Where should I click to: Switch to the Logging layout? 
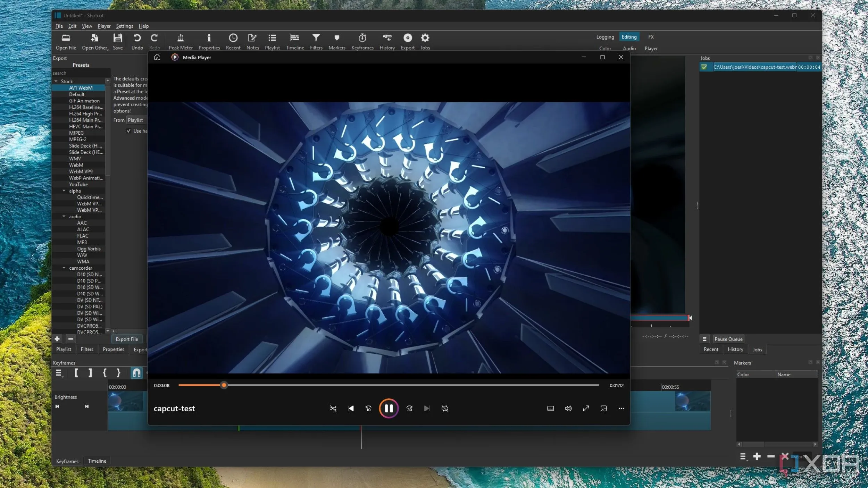(605, 37)
